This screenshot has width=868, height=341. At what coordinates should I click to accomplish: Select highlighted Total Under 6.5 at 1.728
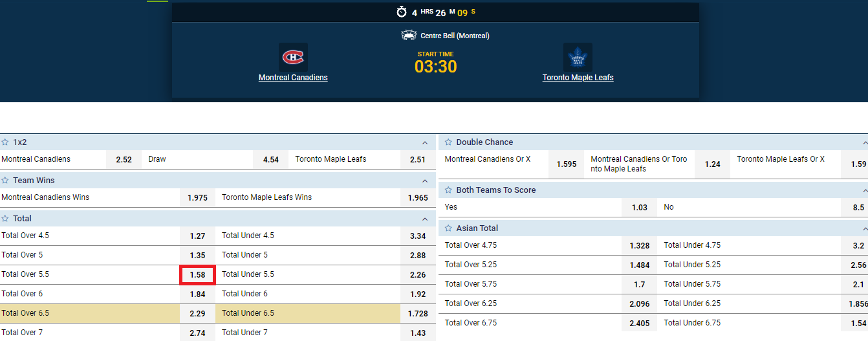click(418, 314)
